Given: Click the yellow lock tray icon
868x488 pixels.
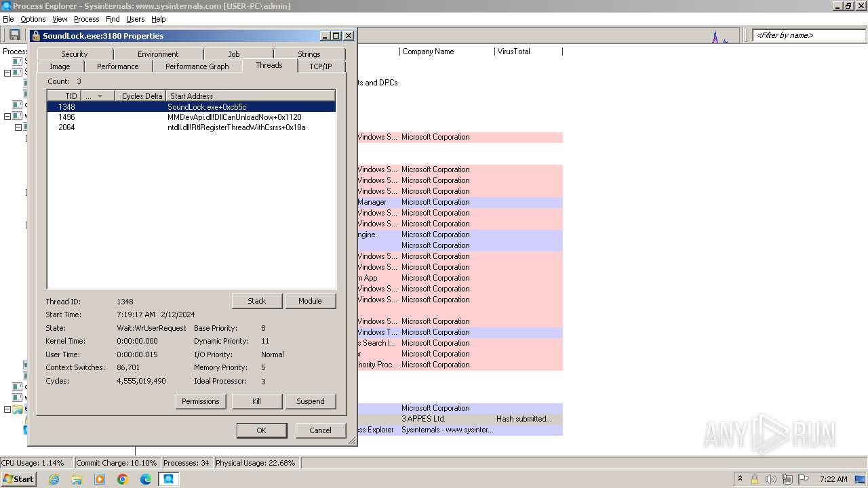Looking at the screenshot, I should (754, 479).
